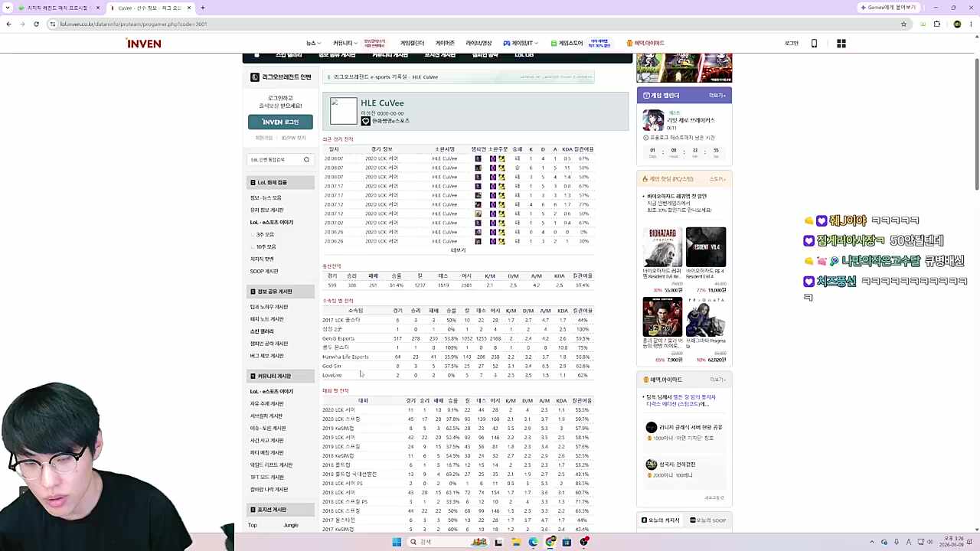Open the mobile phone icon in INVEN header
This screenshot has width=980, height=551.
click(814, 44)
